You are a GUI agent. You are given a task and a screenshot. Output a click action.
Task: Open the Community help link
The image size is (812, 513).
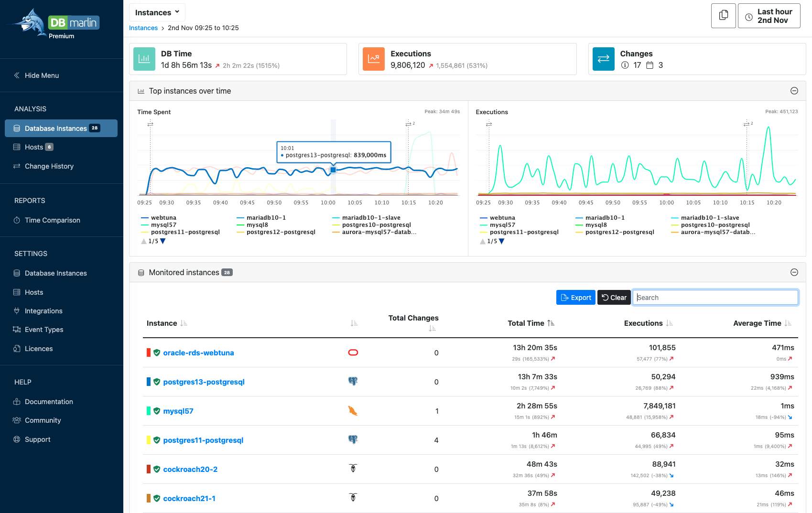tap(37, 420)
